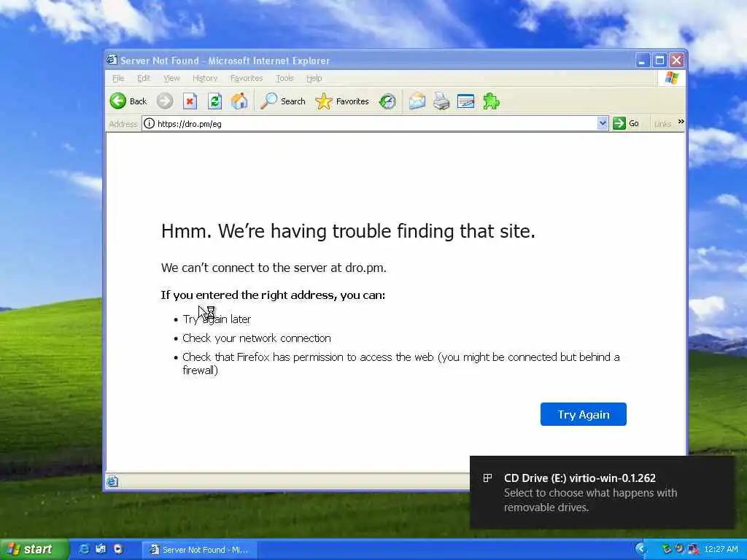The image size is (747, 560).
Task: Click the Windows flag logo in menu bar
Action: [x=671, y=77]
